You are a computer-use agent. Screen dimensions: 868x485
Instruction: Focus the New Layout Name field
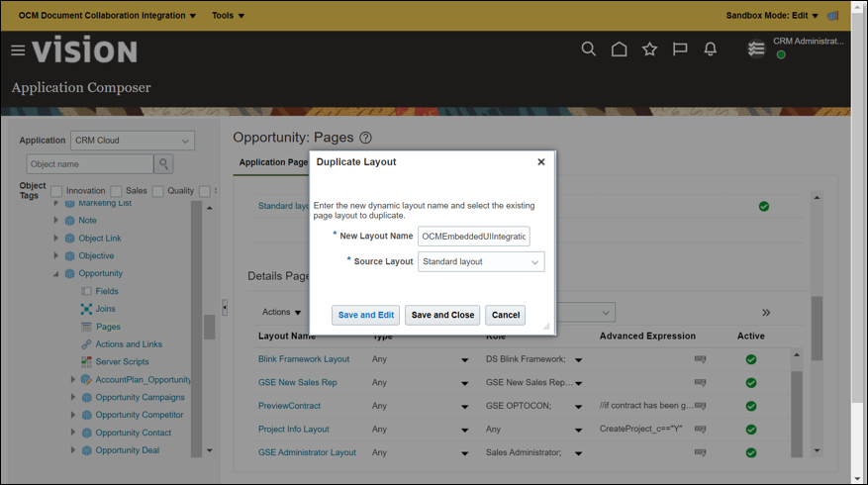pyautogui.click(x=474, y=237)
